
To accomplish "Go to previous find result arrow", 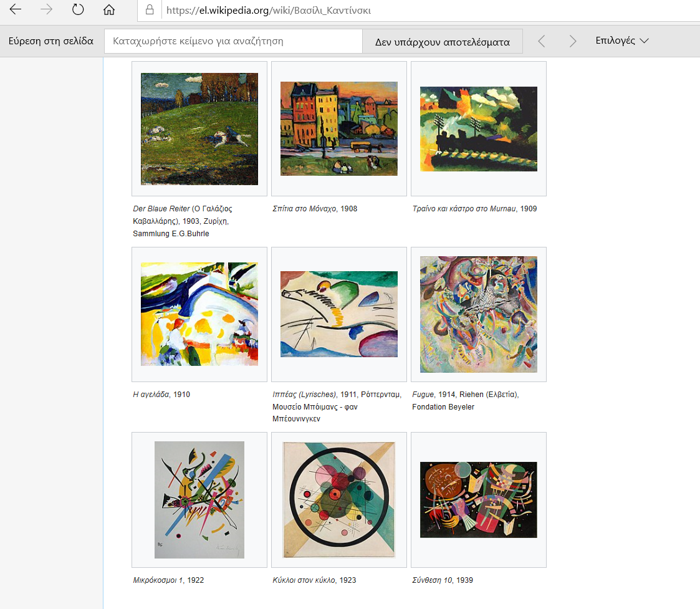I will [542, 41].
